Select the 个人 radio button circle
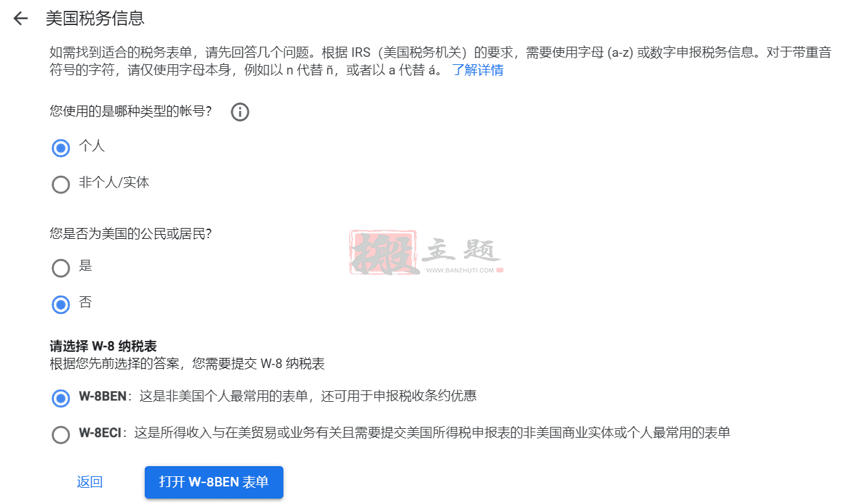 pos(61,148)
